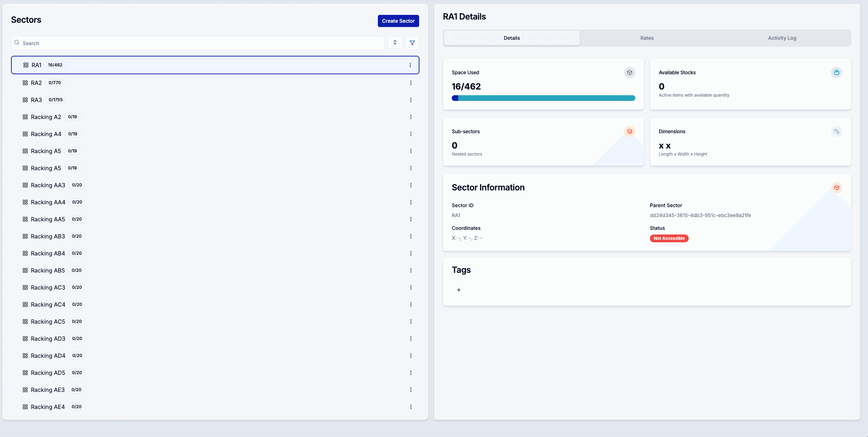Image resolution: width=868 pixels, height=437 pixels.
Task: Click the grid icon next to RA1
Action: point(25,65)
